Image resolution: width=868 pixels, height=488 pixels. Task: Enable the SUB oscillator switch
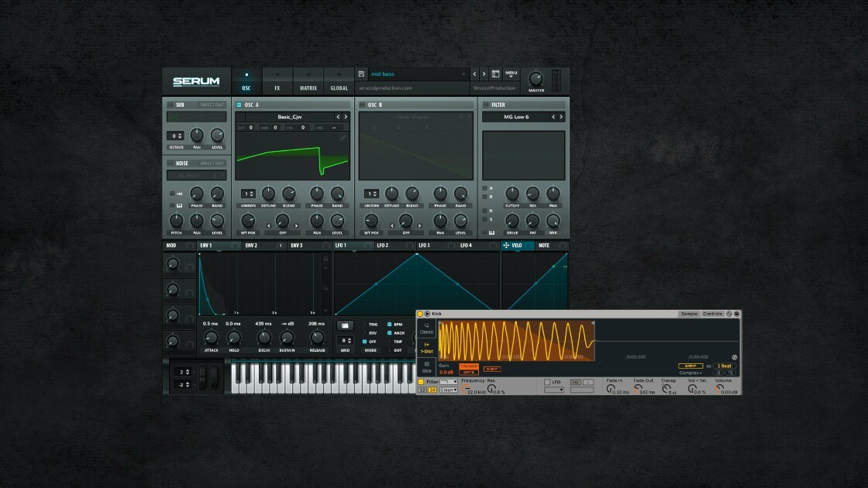[x=170, y=105]
